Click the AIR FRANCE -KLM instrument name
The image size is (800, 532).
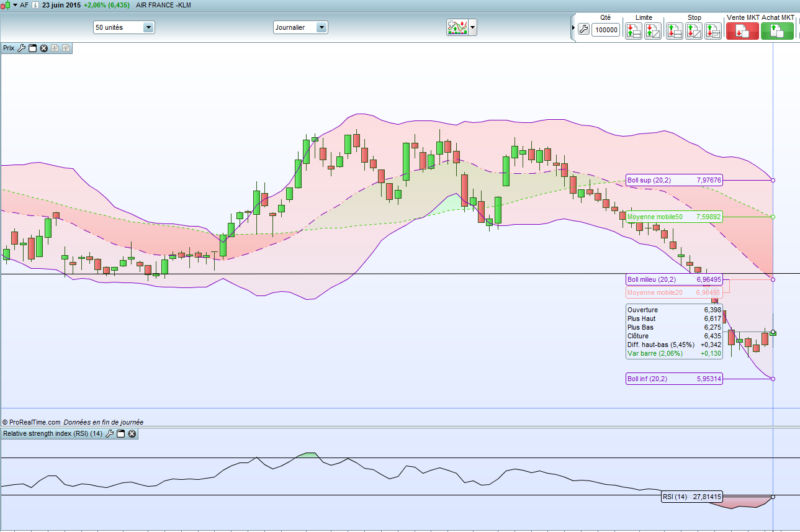(164, 5)
